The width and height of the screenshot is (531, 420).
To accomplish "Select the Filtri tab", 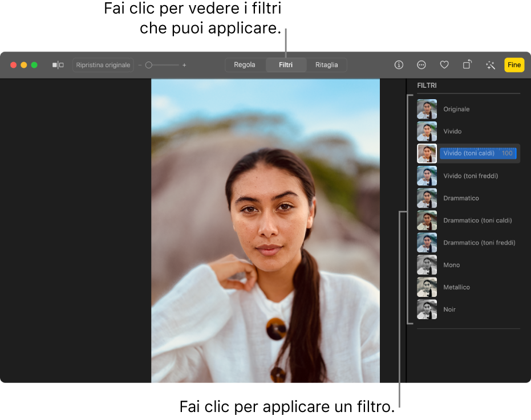I will coord(286,65).
